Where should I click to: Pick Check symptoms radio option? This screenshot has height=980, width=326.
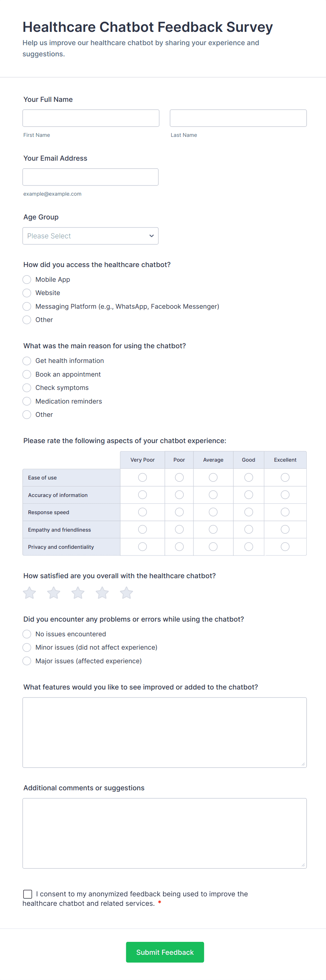tap(27, 388)
